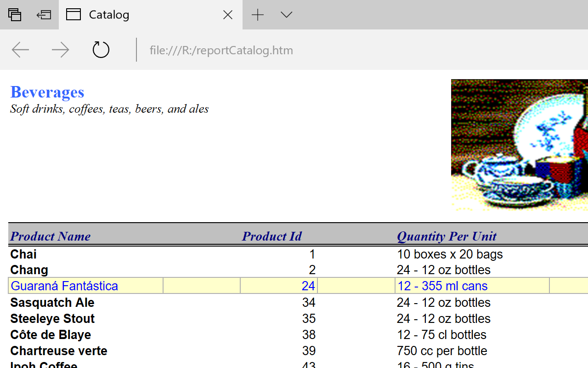Click the Steeleye Stout product name
Image resolution: width=588 pixels, height=368 pixels.
coord(52,319)
